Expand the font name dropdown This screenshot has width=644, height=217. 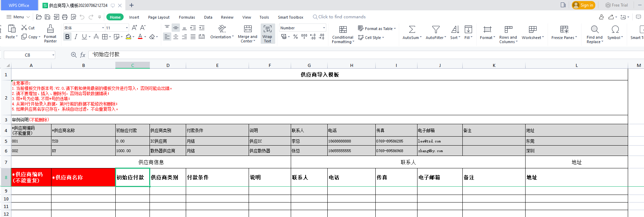point(103,28)
